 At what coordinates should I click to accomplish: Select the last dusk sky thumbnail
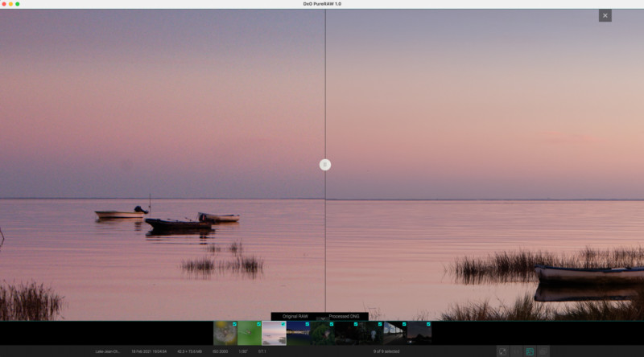[x=419, y=333]
